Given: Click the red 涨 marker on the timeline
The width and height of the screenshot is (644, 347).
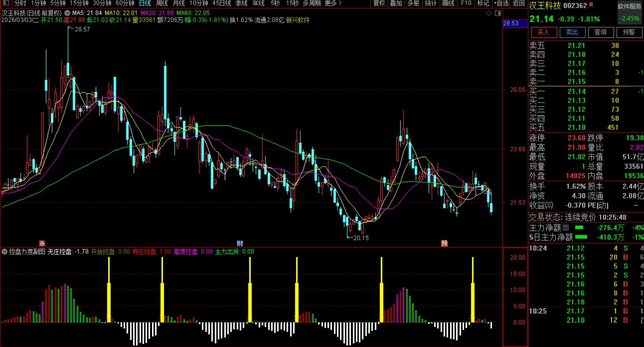Looking at the screenshot, I should (42, 243).
